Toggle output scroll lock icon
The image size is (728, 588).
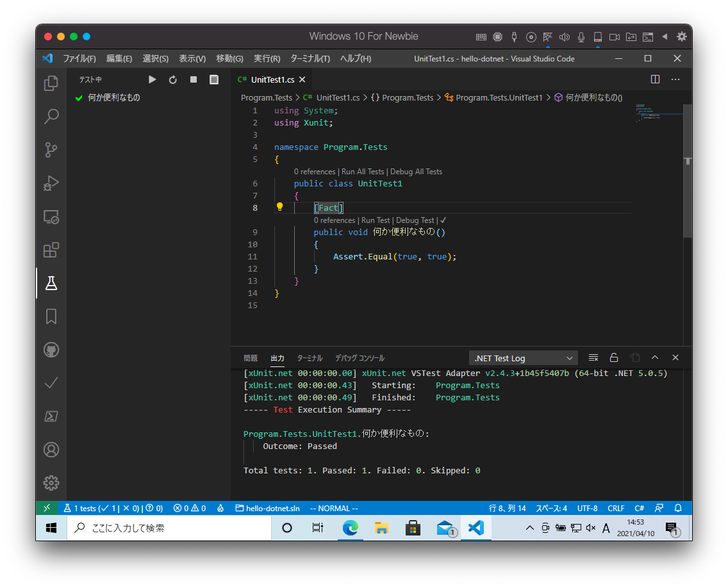[614, 357]
